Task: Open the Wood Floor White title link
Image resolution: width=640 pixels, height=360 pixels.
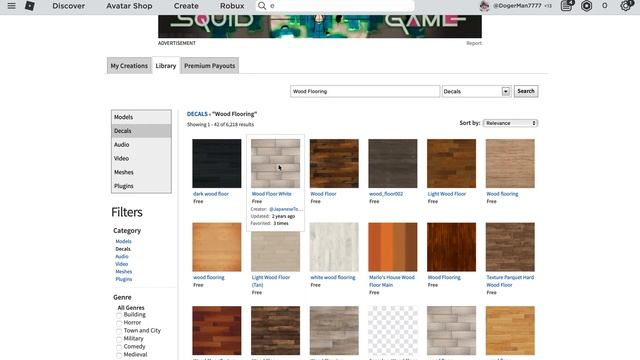Action: click(x=271, y=194)
